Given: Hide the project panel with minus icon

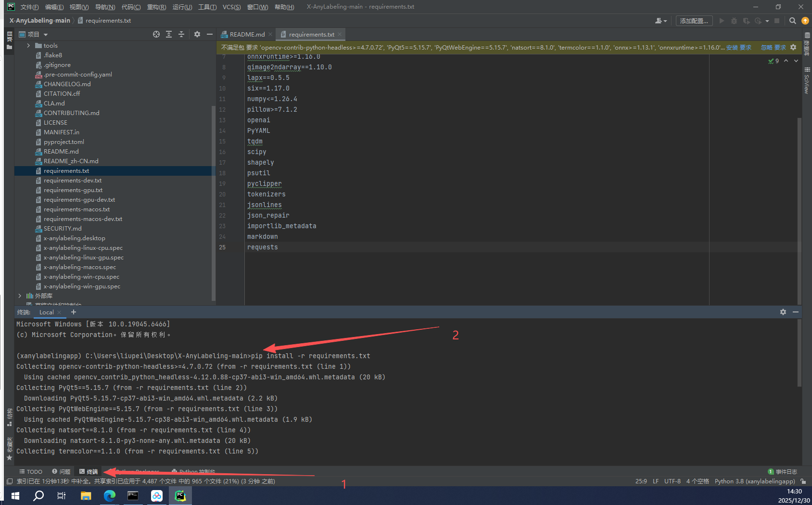Looking at the screenshot, I should pos(210,34).
